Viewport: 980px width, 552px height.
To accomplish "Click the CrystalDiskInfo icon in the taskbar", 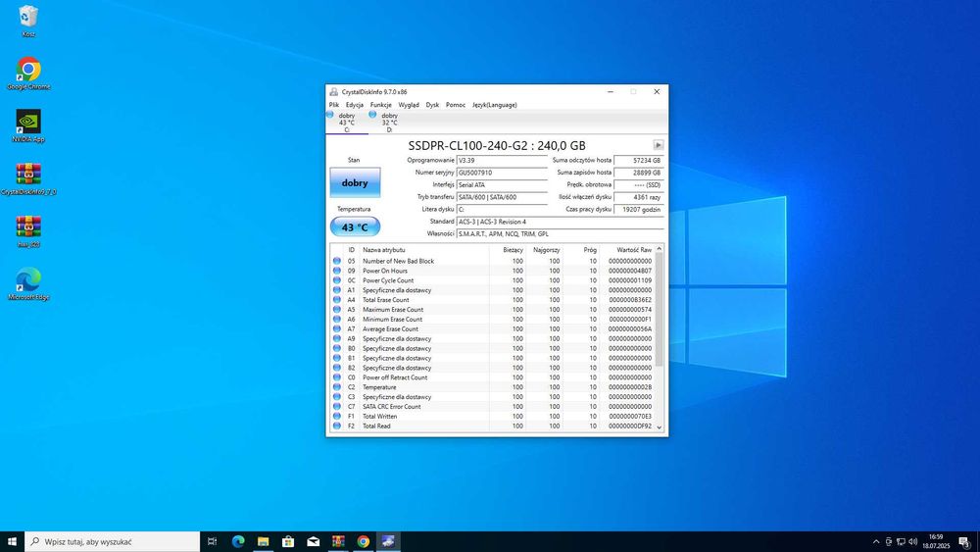I will coord(389,541).
